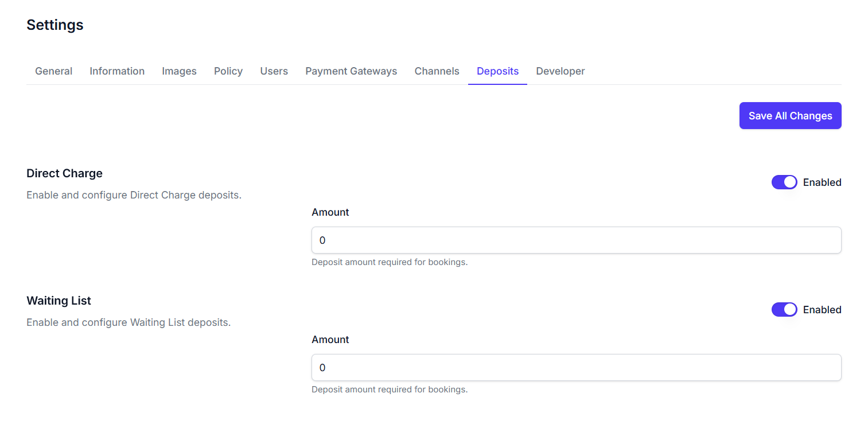Click the Save All Changes button
The width and height of the screenshot is (868, 436).
pos(790,116)
